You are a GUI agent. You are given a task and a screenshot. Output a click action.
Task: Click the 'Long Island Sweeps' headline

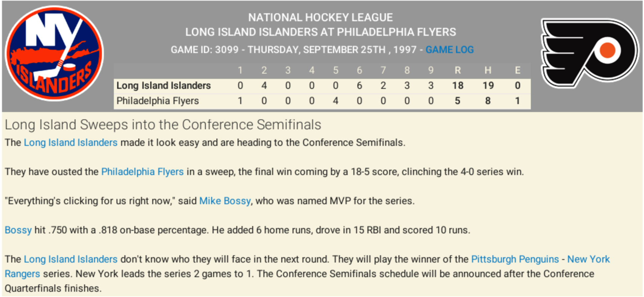point(162,125)
